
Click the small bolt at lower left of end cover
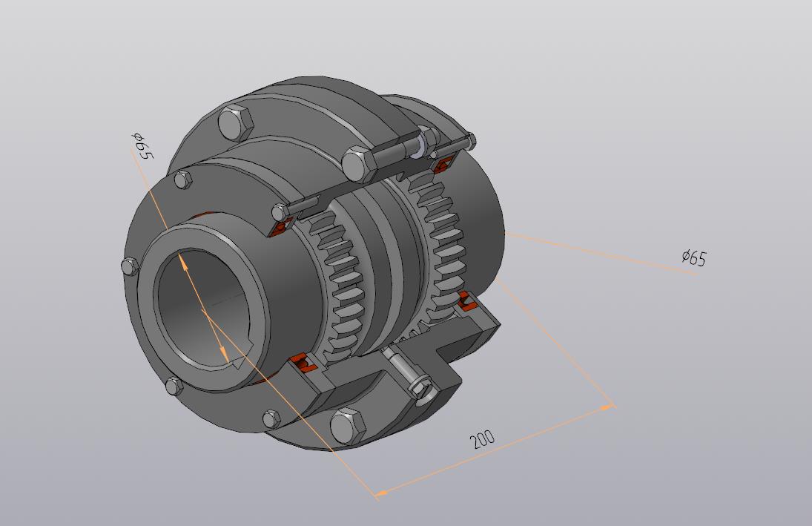tap(174, 386)
